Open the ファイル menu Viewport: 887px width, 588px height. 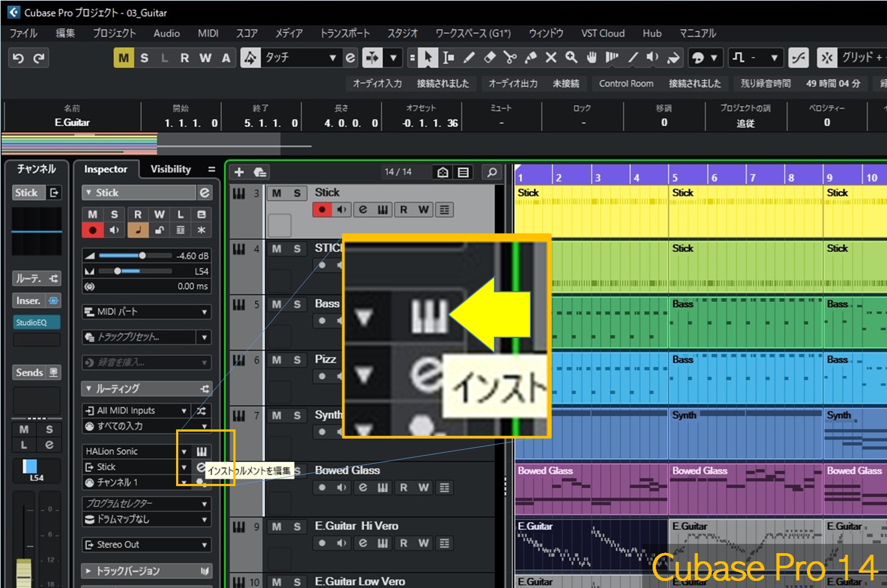point(23,33)
